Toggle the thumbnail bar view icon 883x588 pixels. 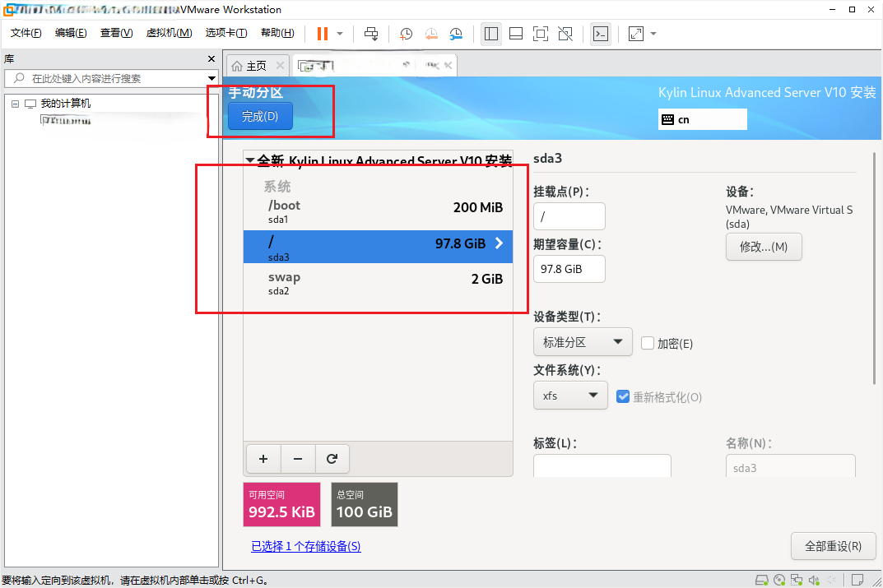pyautogui.click(x=516, y=34)
